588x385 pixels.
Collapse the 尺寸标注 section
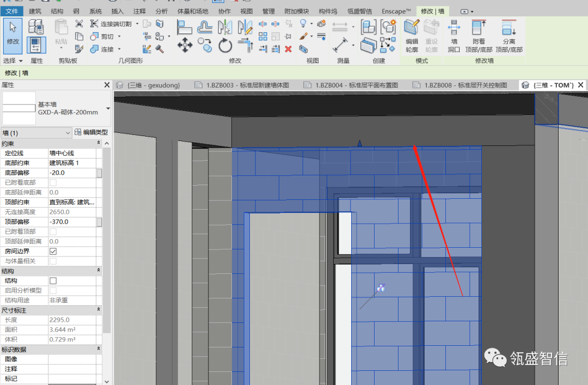99,309
